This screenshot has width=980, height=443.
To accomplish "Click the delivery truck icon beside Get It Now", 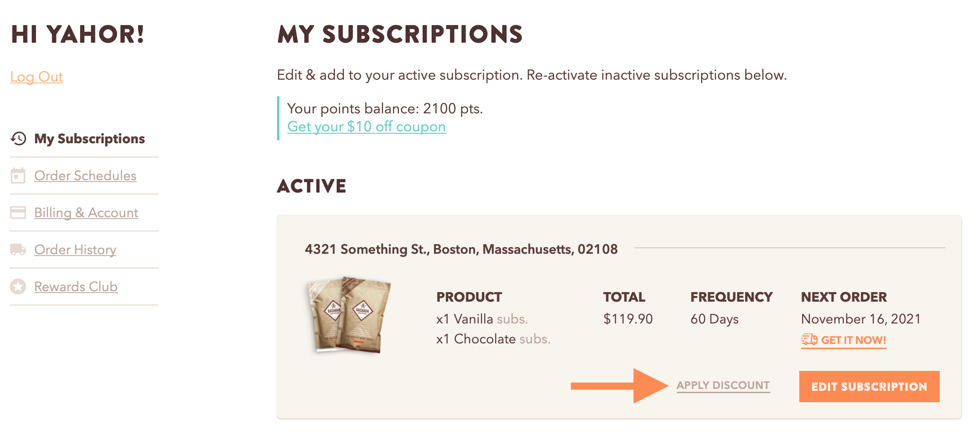I will pyautogui.click(x=809, y=340).
